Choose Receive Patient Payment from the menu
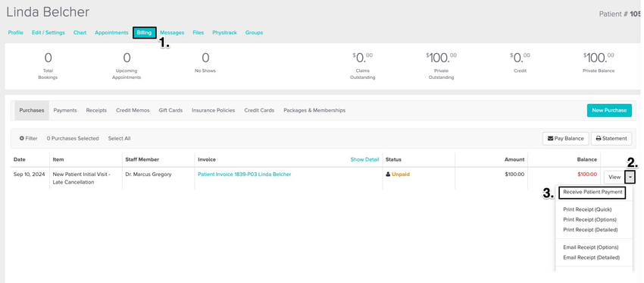 [x=592, y=192]
